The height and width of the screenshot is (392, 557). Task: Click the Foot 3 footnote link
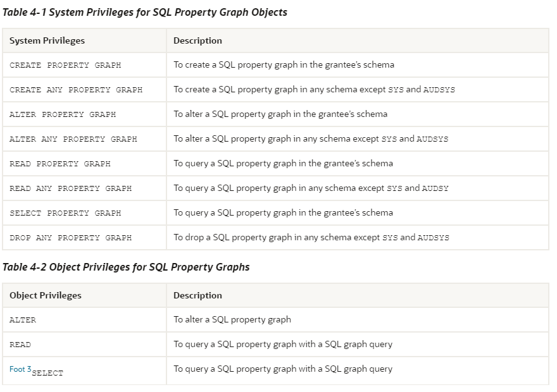click(x=20, y=369)
